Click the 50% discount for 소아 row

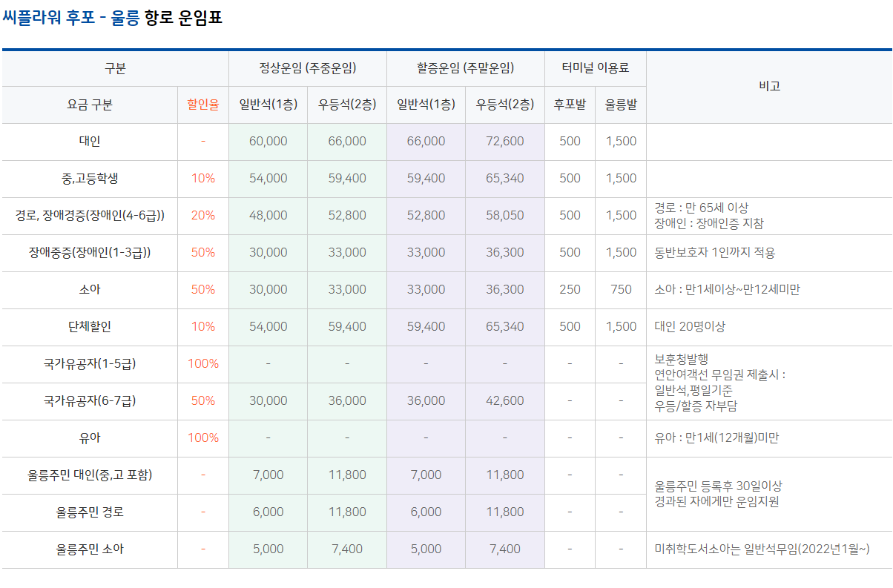coord(203,290)
